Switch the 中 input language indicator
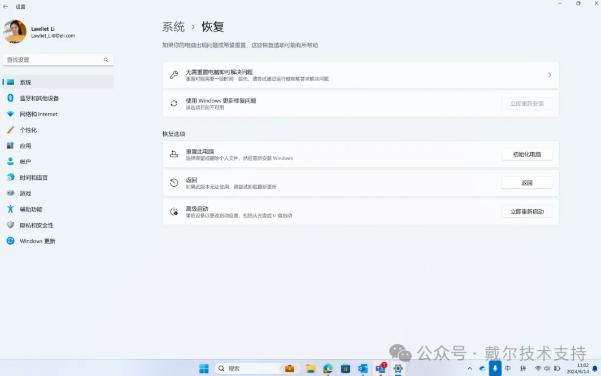The image size is (601, 376). [508, 368]
